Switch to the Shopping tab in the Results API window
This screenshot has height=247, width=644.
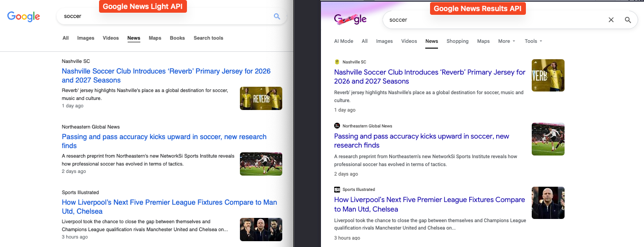[458, 41]
